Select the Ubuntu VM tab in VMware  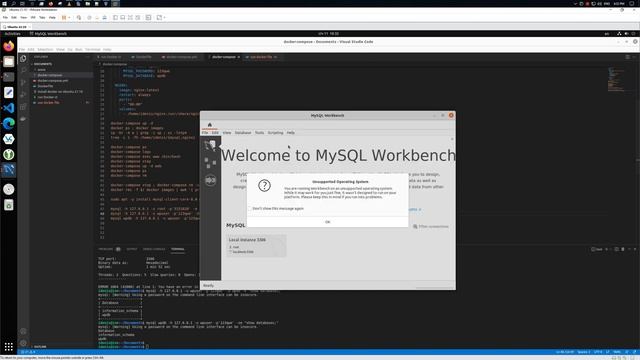[16, 27]
